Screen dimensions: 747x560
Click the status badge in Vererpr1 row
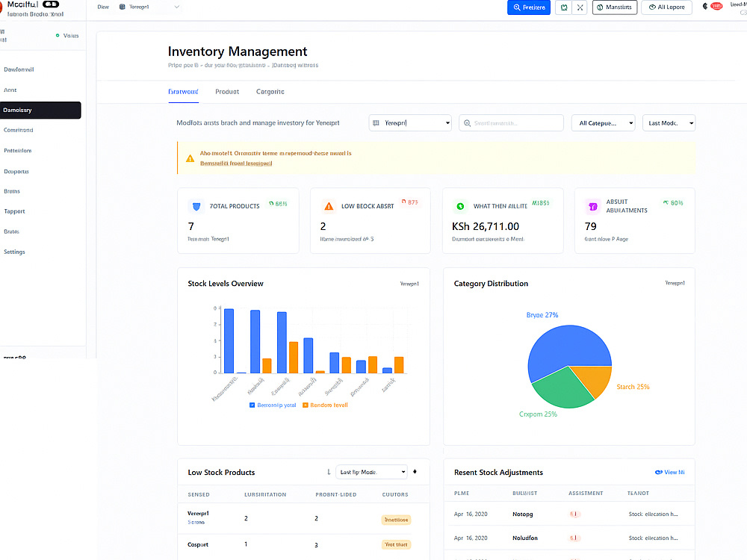point(396,520)
